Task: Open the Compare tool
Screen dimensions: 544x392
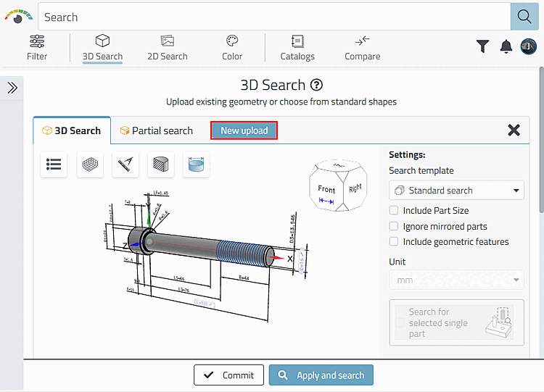Action: 363,47
